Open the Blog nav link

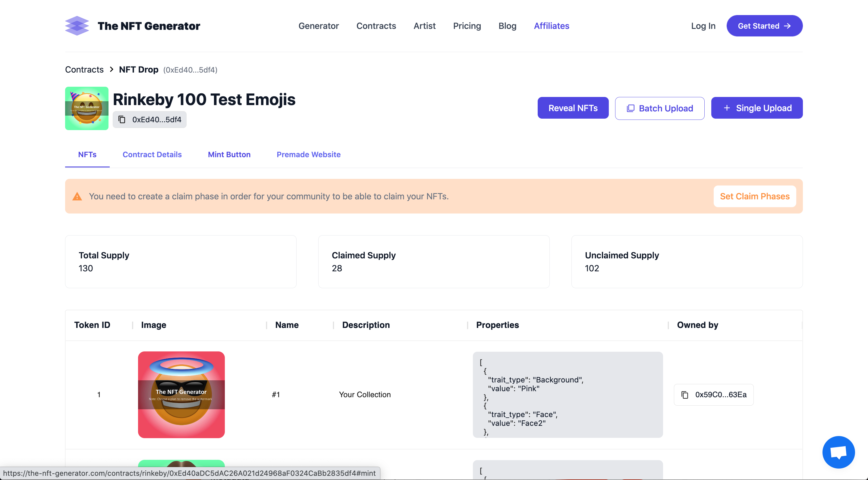point(508,26)
